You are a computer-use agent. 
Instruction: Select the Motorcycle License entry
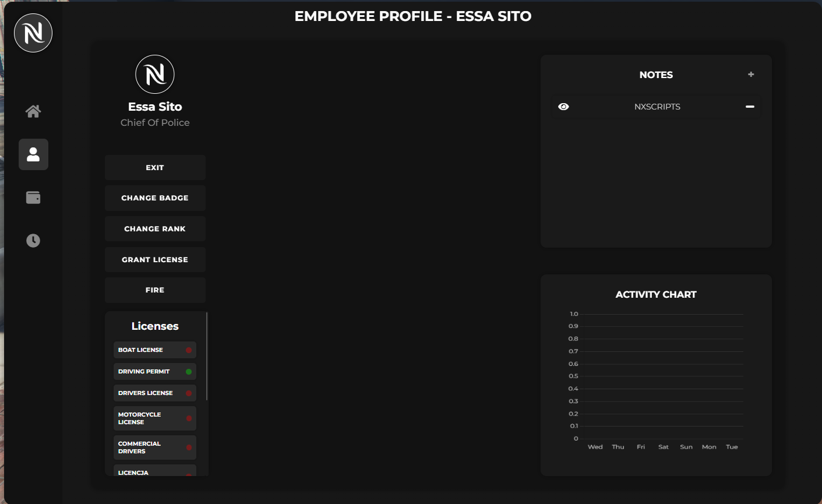(x=155, y=418)
